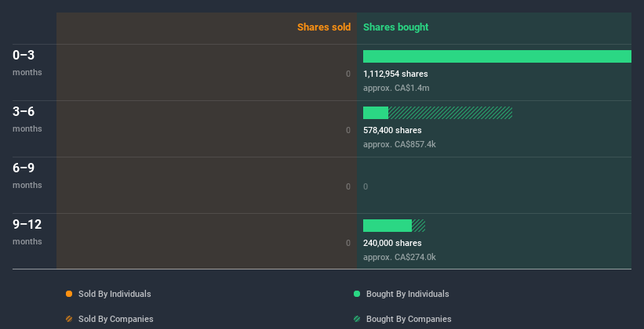Click the hatched company bar in 3–6 months
Image resolution: width=644 pixels, height=329 pixels.
click(x=450, y=113)
